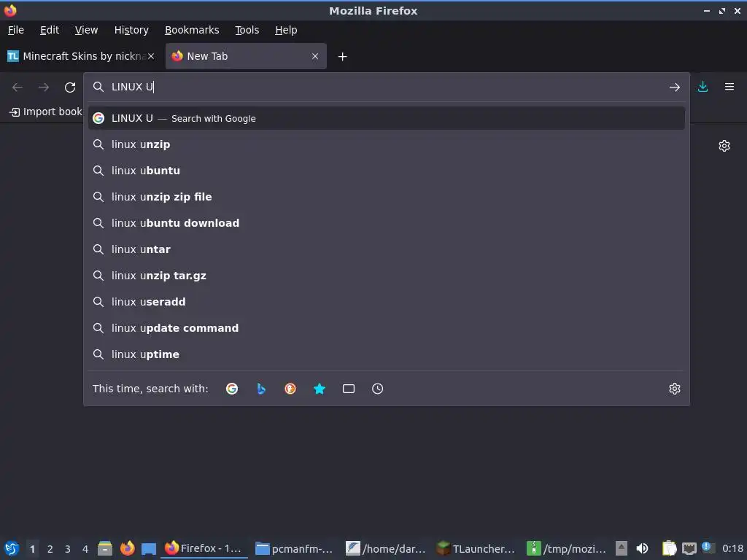This screenshot has width=747, height=560.
Task: Open the hamburger application menu
Action: click(x=729, y=87)
